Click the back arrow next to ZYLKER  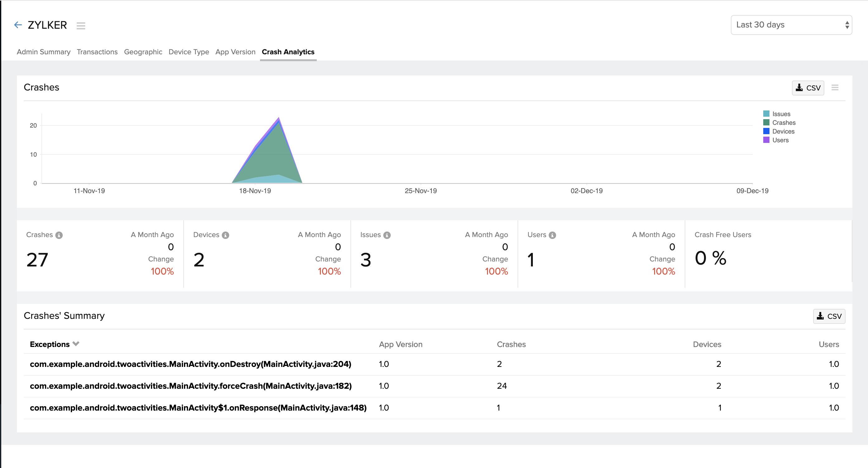tap(18, 25)
